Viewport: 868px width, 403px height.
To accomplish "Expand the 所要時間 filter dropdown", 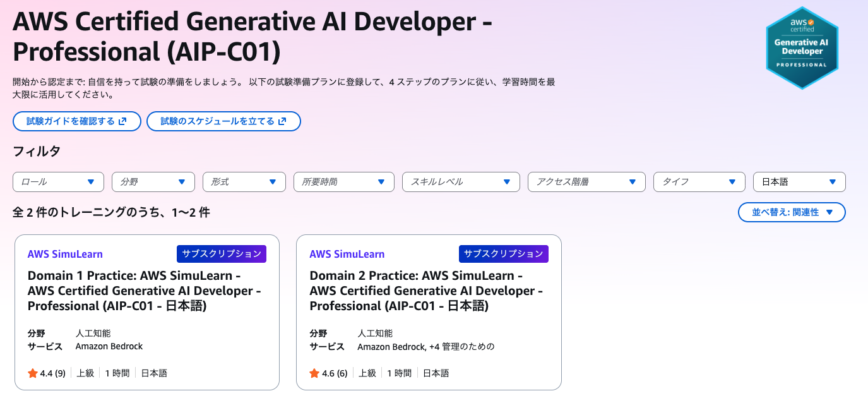I will (344, 182).
